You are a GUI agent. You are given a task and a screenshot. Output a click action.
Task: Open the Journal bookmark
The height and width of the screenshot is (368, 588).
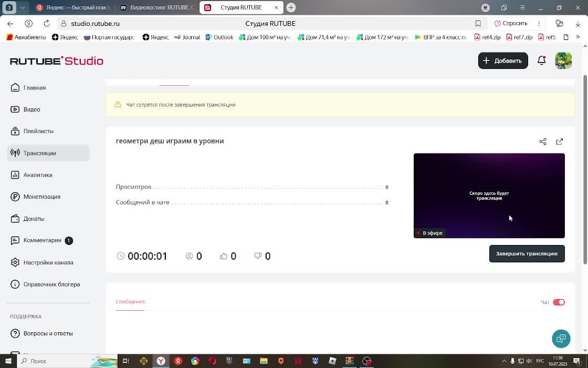tap(187, 37)
